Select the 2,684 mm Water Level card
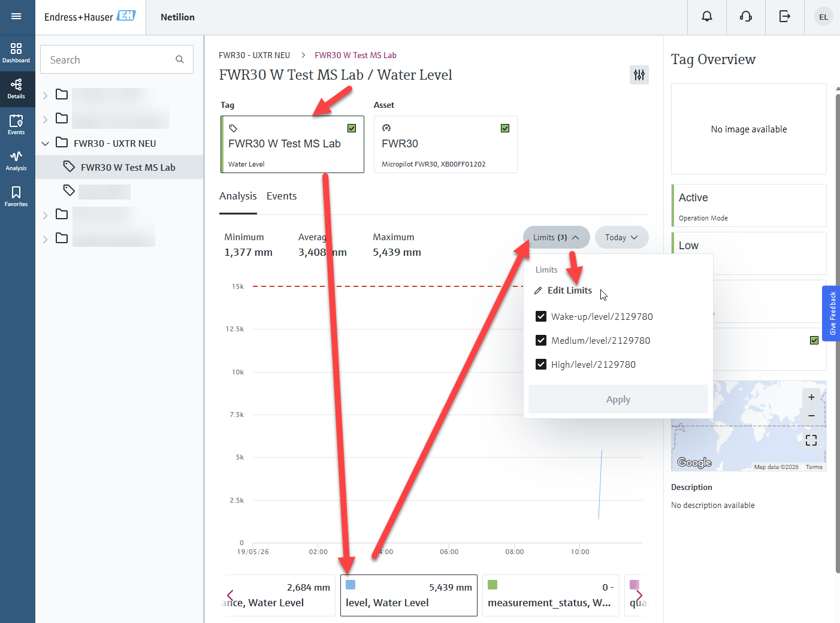 tap(278, 595)
